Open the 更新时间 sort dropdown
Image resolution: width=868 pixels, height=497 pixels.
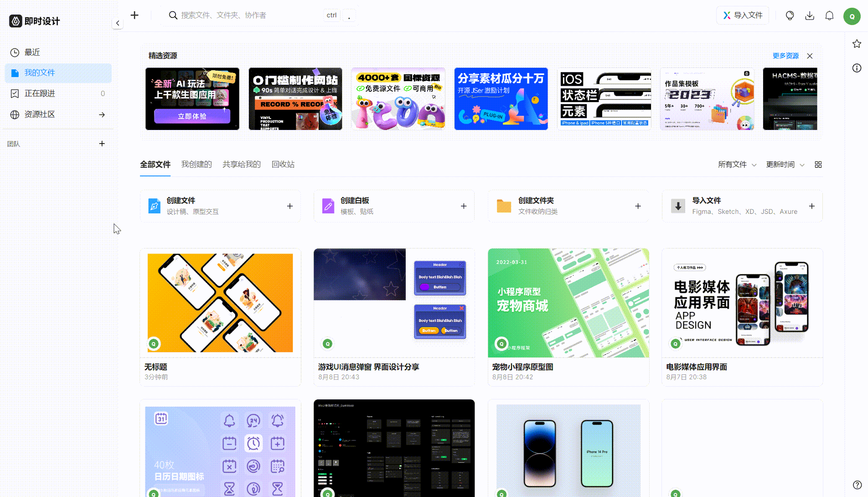point(785,165)
